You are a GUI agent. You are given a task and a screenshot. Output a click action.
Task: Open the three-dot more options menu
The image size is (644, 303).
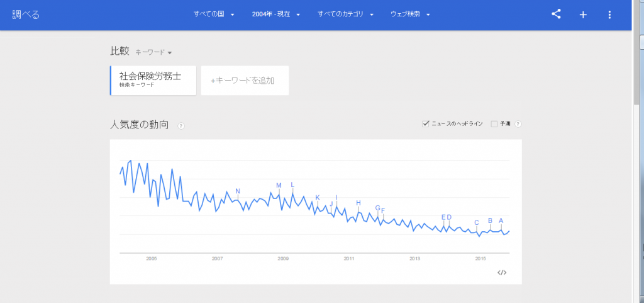click(609, 14)
